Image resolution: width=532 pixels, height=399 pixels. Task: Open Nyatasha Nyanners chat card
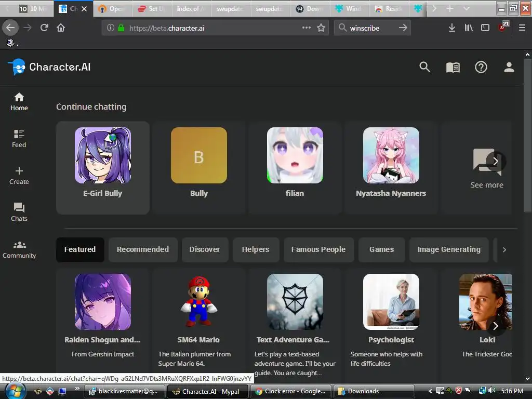click(x=391, y=168)
